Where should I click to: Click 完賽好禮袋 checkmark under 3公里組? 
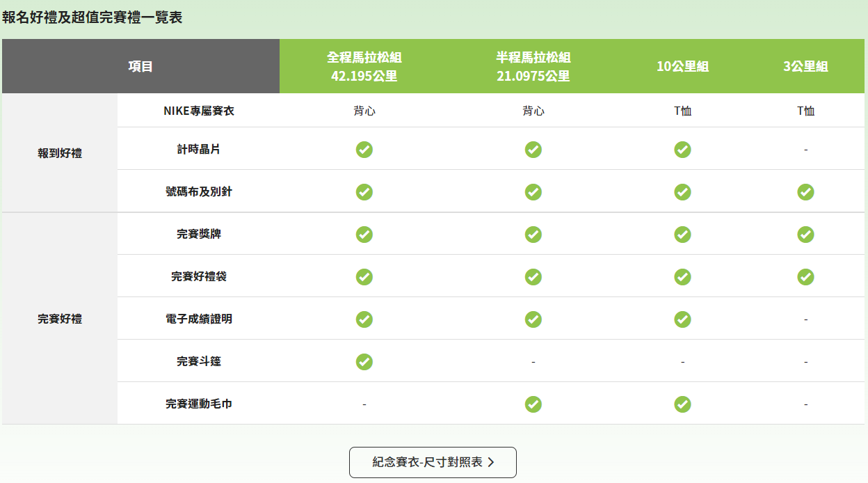(806, 276)
